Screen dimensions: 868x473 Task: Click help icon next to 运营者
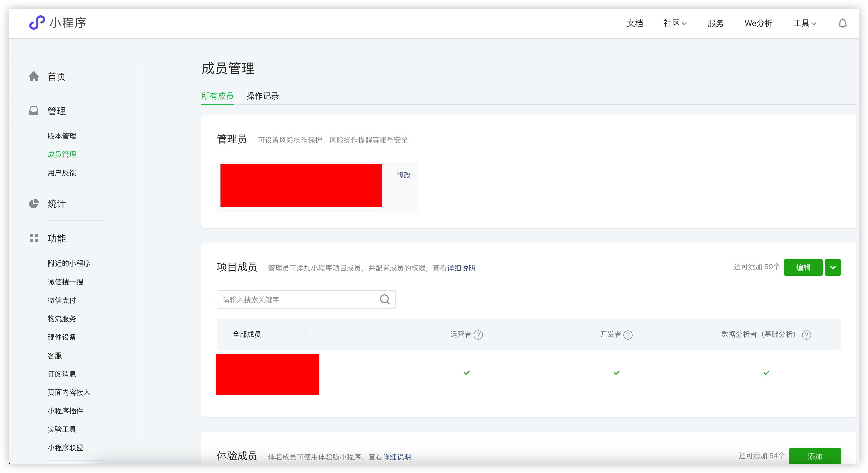pyautogui.click(x=478, y=335)
